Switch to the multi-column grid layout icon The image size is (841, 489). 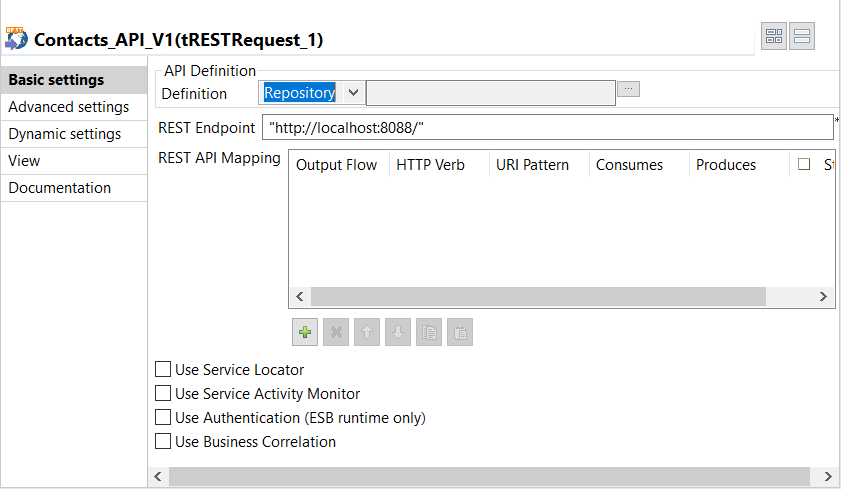(x=774, y=37)
